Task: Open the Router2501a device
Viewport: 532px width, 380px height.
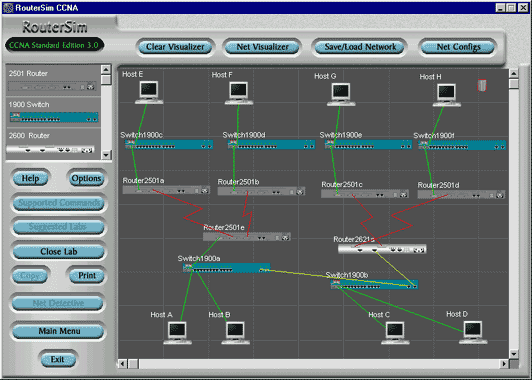Action: [x=166, y=190]
